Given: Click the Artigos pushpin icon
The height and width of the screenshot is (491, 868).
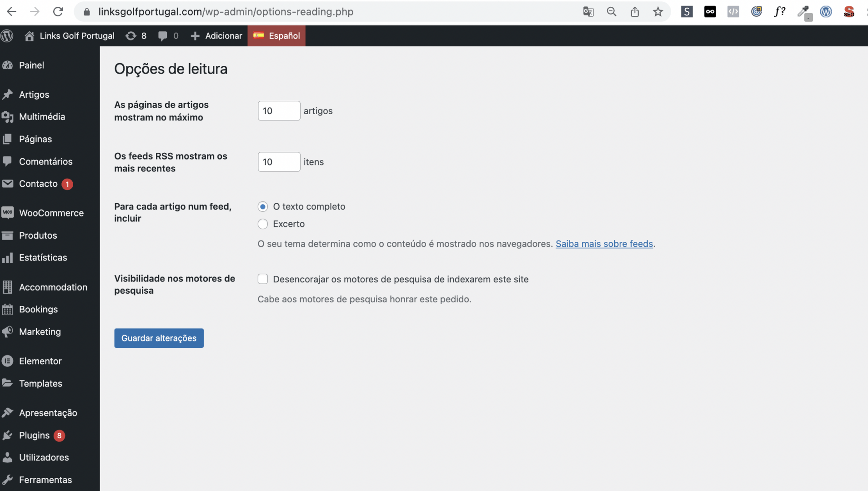Looking at the screenshot, I should 7,95.
